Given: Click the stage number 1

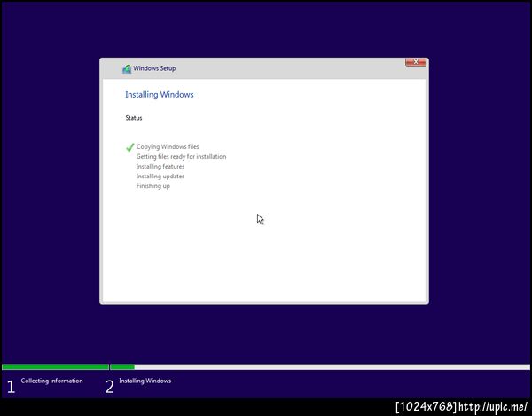Looking at the screenshot, I should pos(11,387).
